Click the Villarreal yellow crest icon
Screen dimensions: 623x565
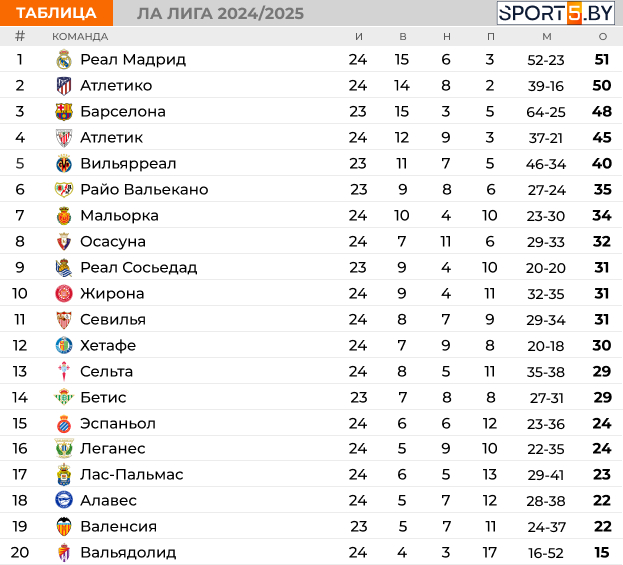[x=64, y=164]
